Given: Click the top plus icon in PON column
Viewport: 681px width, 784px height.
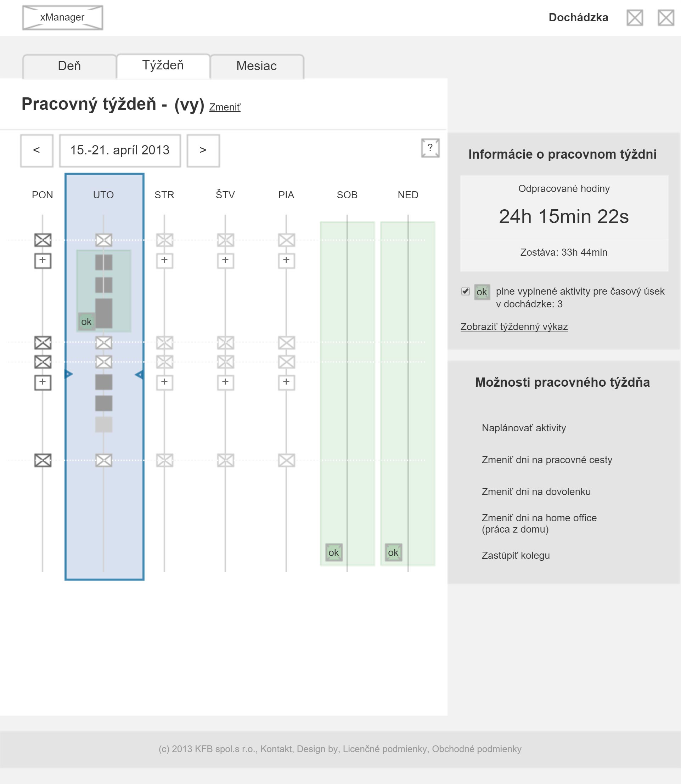Looking at the screenshot, I should click(43, 261).
